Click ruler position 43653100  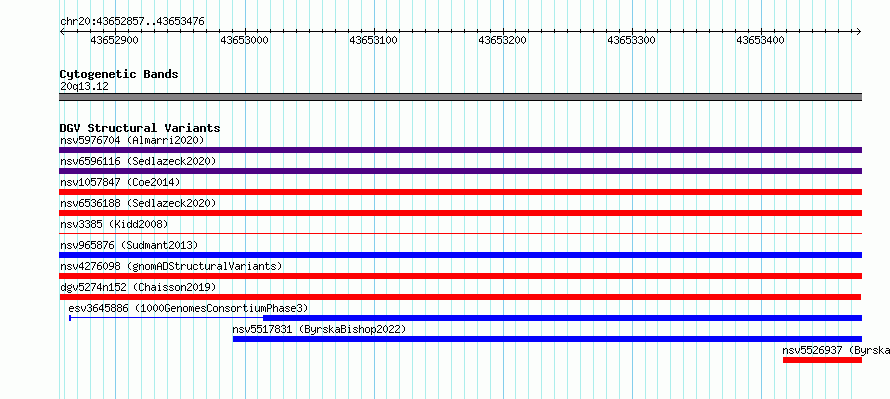[373, 40]
